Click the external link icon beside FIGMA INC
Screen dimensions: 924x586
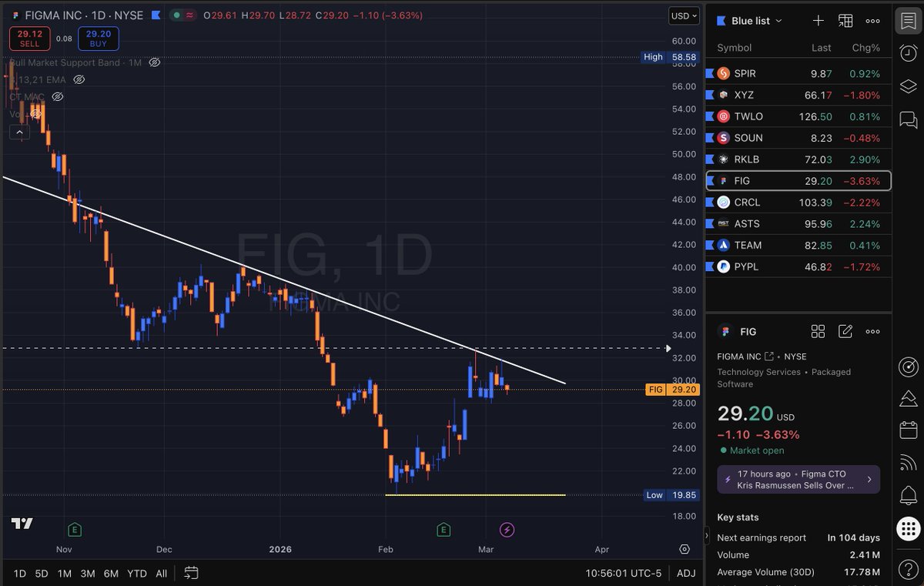(x=768, y=357)
